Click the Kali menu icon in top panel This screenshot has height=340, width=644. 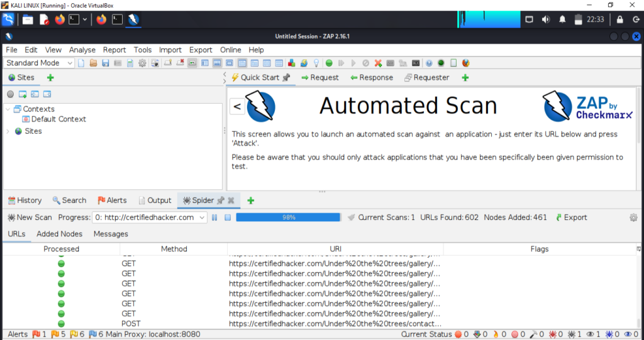pyautogui.click(x=8, y=19)
